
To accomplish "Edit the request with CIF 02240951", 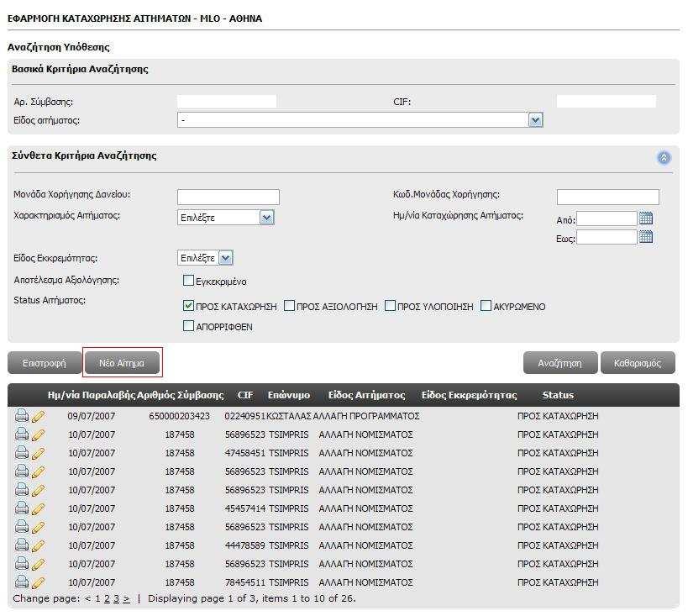I will (x=38, y=416).
